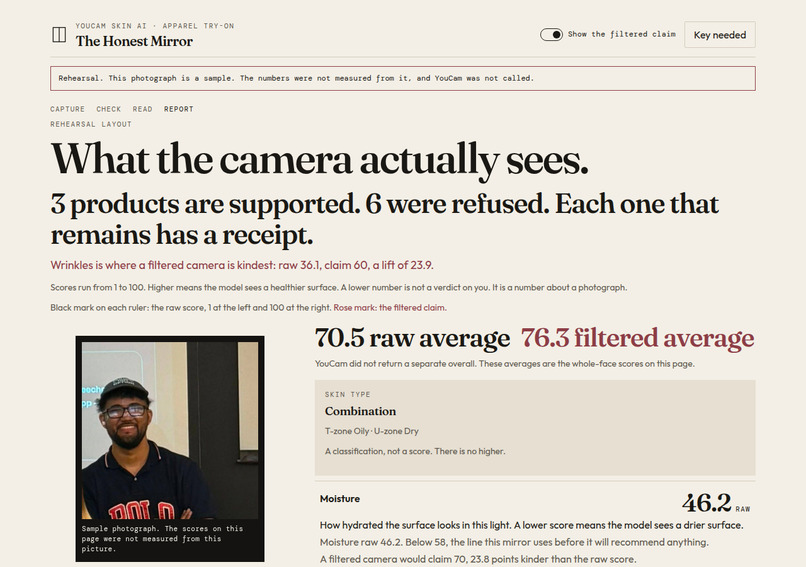Click the '3 products are supported' subheading
Viewport: 806px width, 567px height.
click(384, 220)
